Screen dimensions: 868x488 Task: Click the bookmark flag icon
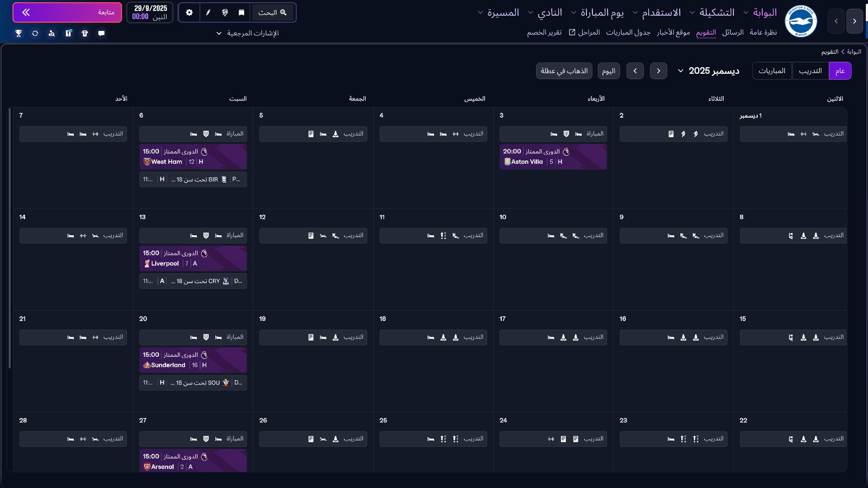241,12
